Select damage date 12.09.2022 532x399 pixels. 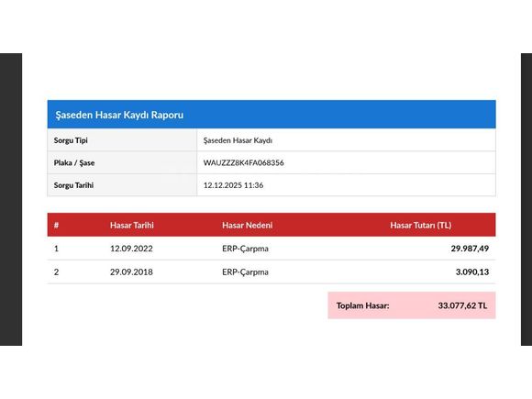point(131,249)
